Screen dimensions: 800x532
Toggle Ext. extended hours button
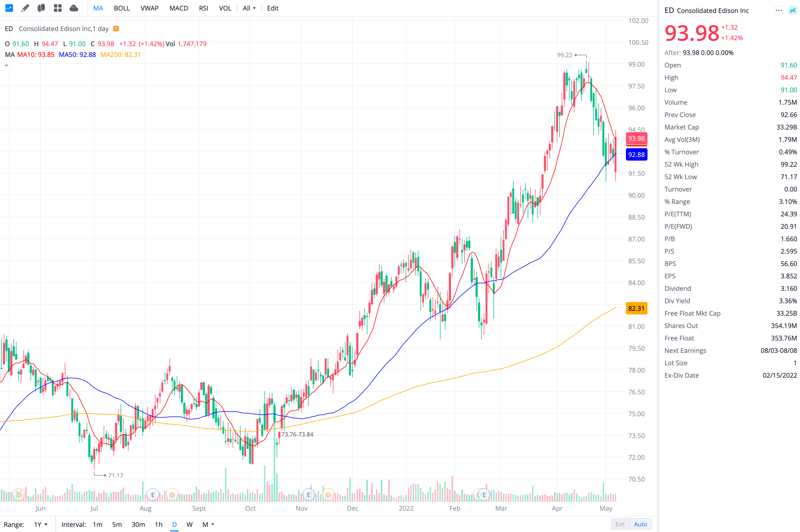[x=620, y=524]
